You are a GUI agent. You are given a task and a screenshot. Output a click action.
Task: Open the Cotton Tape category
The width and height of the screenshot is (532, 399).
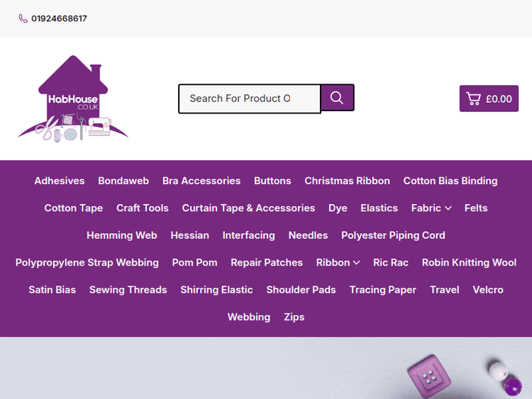[74, 208]
